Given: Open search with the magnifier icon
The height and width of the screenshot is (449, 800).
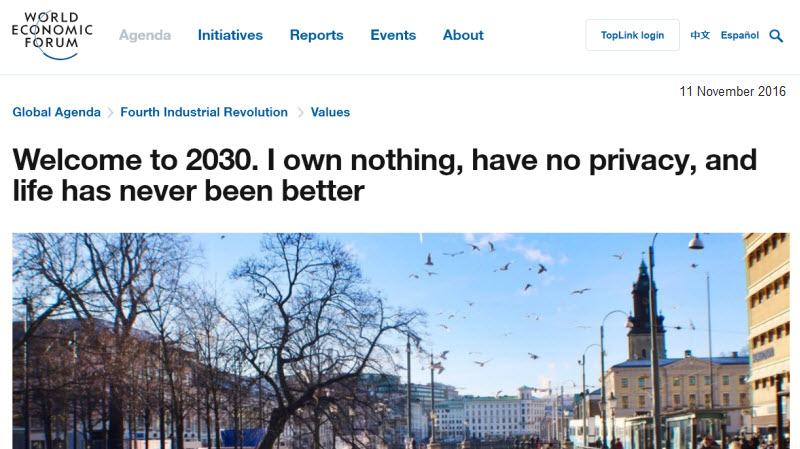Looking at the screenshot, I should 776,36.
